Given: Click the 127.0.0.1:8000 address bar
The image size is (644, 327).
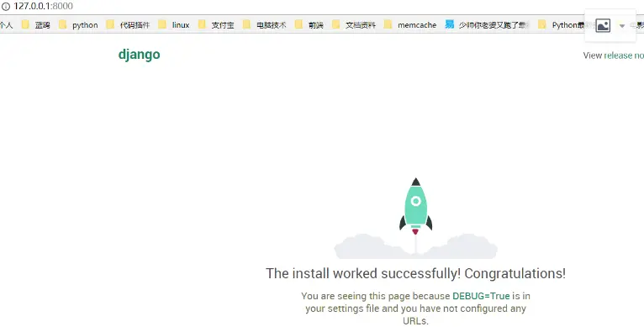Looking at the screenshot, I should pyautogui.click(x=43, y=6).
